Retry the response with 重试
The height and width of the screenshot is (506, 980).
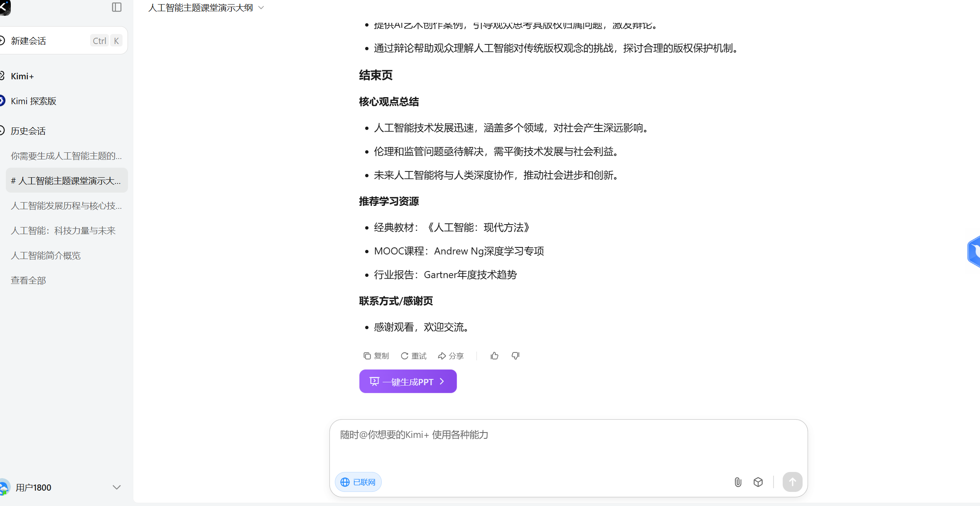click(x=414, y=356)
